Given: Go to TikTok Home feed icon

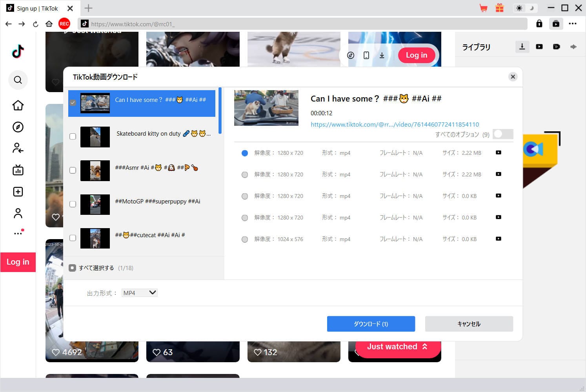Looking at the screenshot, I should point(18,105).
